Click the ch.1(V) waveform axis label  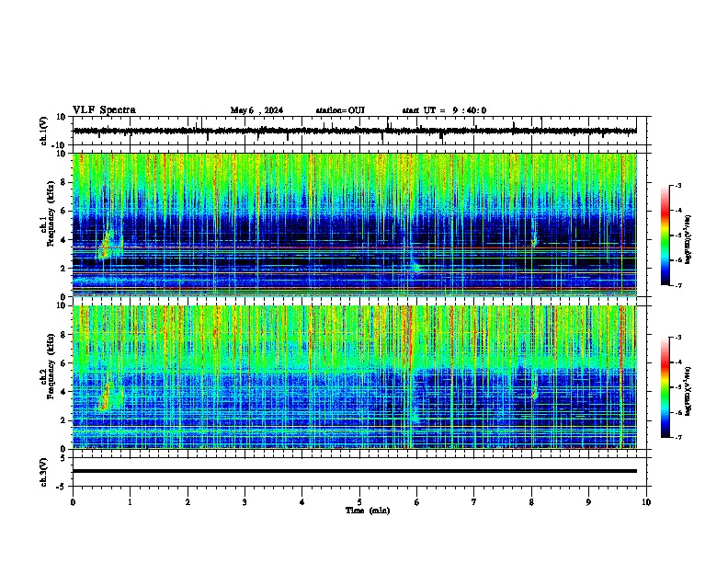click(44, 131)
